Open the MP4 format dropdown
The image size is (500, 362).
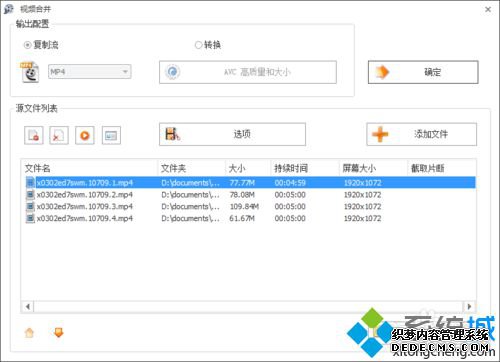click(90, 72)
